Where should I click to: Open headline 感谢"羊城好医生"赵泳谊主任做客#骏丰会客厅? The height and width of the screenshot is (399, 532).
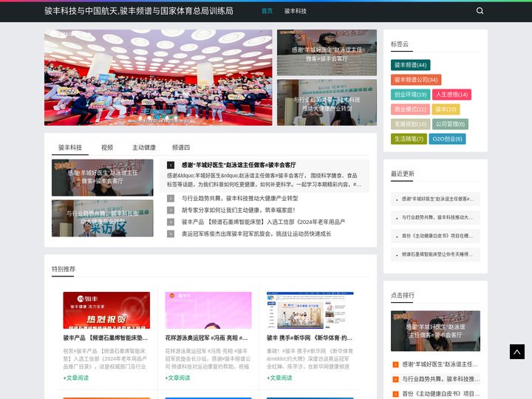click(239, 165)
